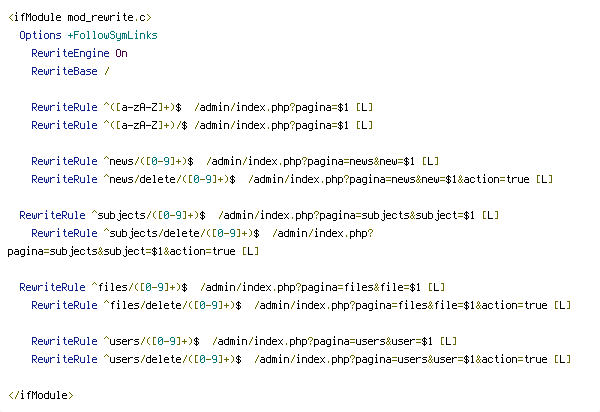The width and height of the screenshot is (600, 412).
Task: Click the RewriteEngine directive
Action: [70, 53]
